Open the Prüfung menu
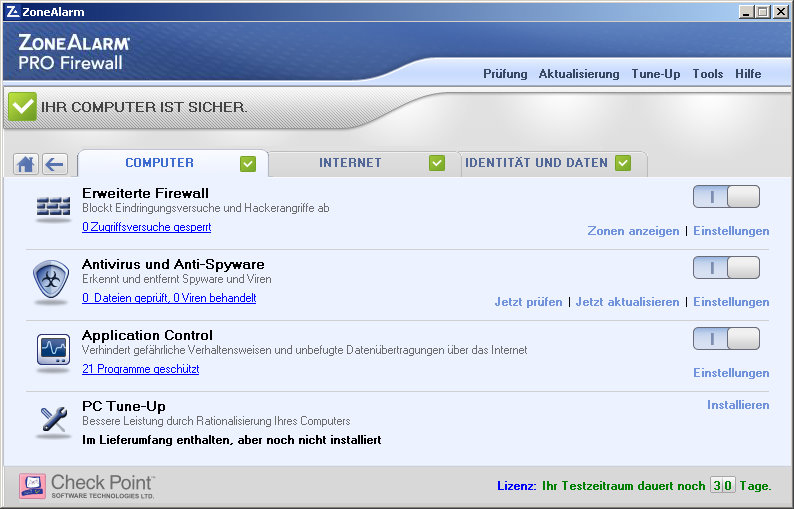Screen dimensions: 794x509 pyautogui.click(x=505, y=74)
